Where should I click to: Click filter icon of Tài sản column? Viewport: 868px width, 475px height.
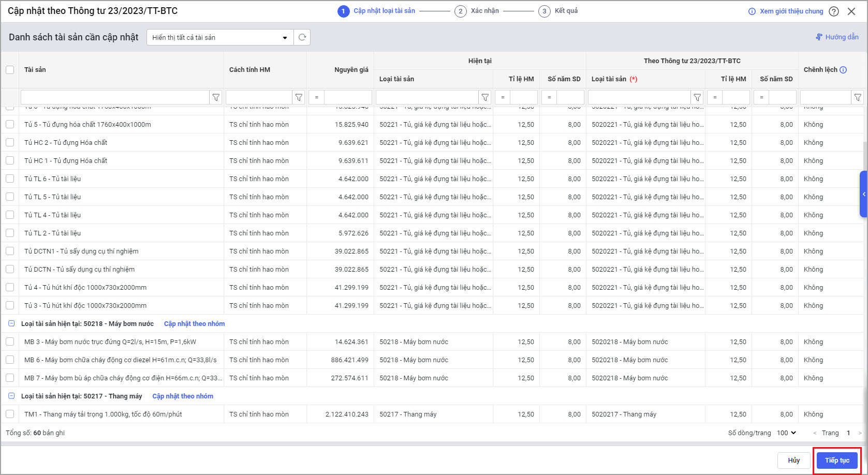pyautogui.click(x=216, y=97)
